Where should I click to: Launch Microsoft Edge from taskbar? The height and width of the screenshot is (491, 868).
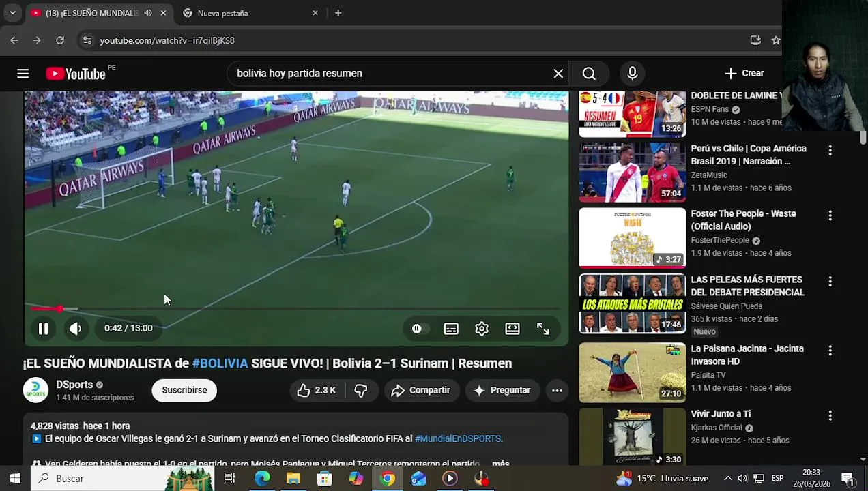262,479
